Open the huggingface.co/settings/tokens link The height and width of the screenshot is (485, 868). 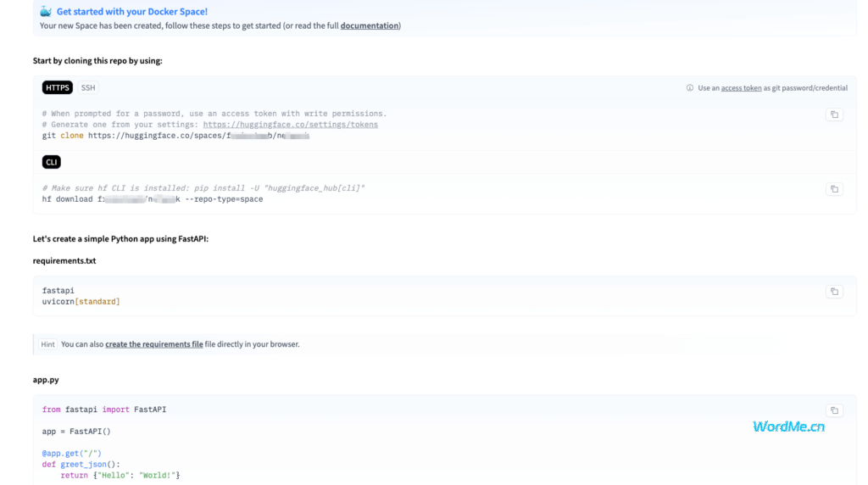coord(291,125)
